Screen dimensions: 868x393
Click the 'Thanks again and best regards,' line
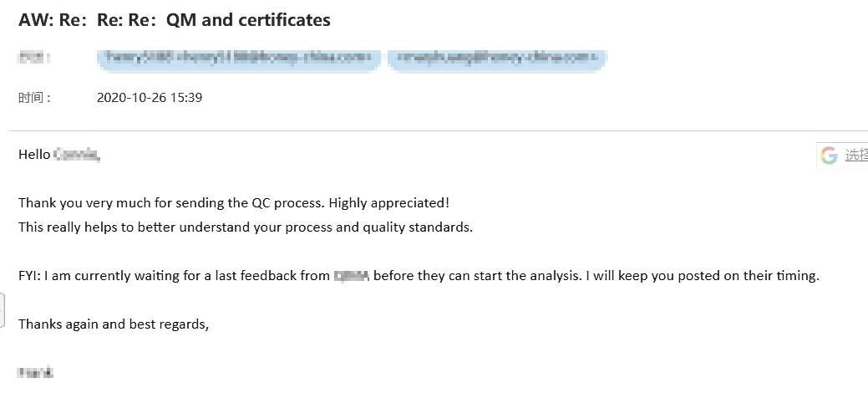pos(114,324)
